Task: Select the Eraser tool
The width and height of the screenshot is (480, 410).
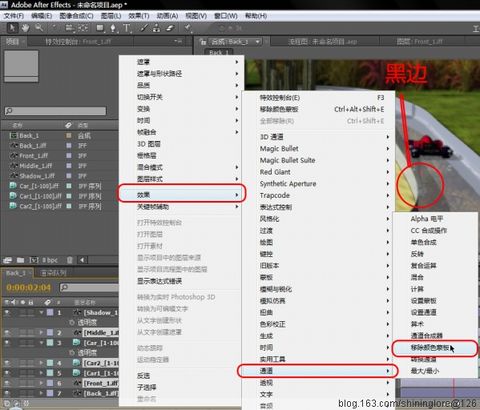Action: click(x=170, y=28)
